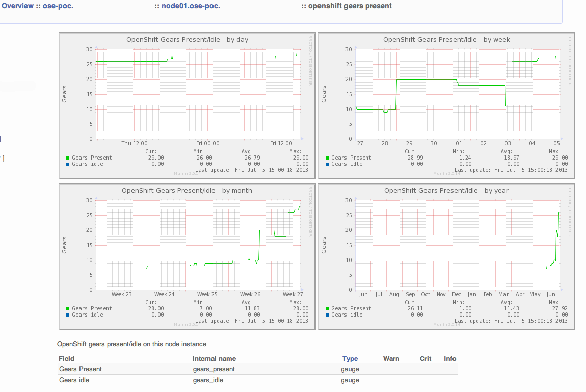Click green Gears Present swatch in day graph

[x=68, y=158]
